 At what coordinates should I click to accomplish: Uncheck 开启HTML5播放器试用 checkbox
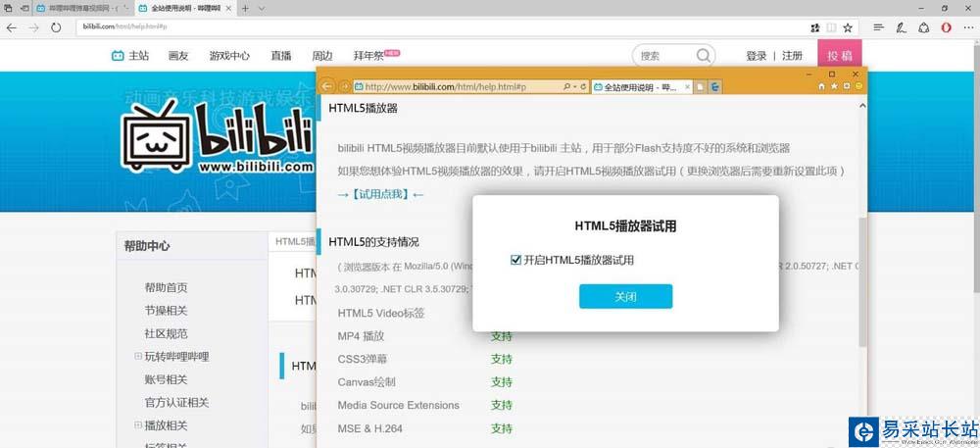(x=515, y=260)
